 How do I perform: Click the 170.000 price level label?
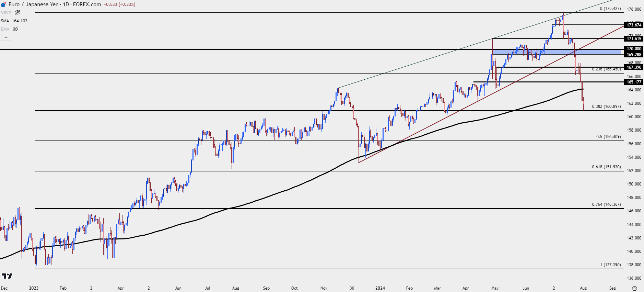click(634, 49)
